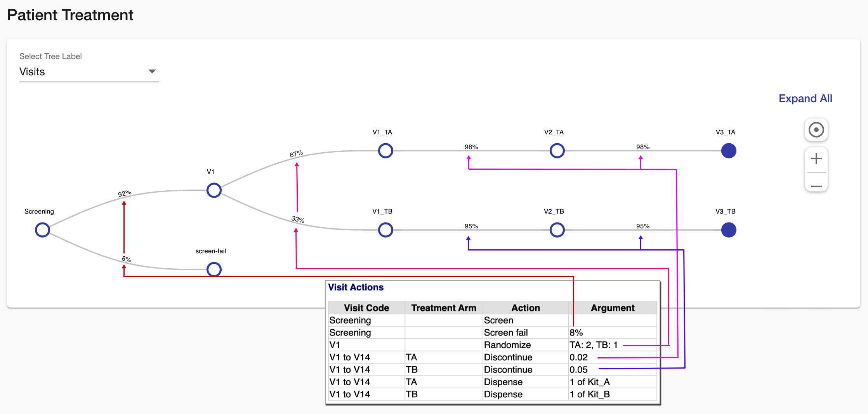This screenshot has width=868, height=414.
Task: Click the 33% branch label
Action: point(298,219)
